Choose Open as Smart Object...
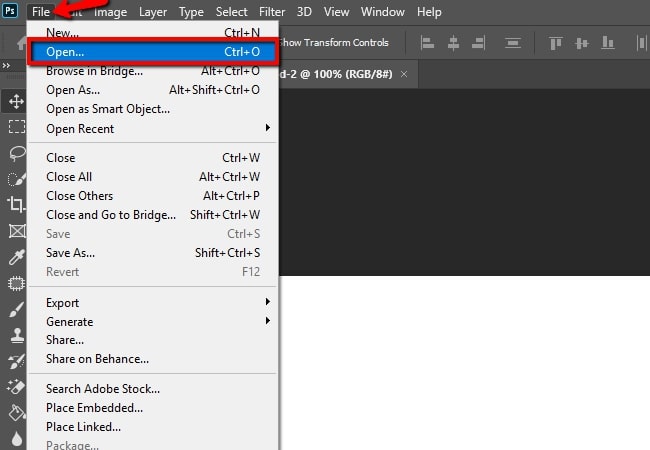This screenshot has width=650, height=450. point(153,109)
